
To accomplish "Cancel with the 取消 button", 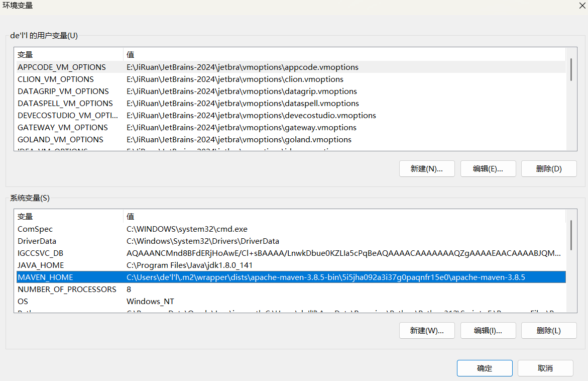I will tap(545, 368).
